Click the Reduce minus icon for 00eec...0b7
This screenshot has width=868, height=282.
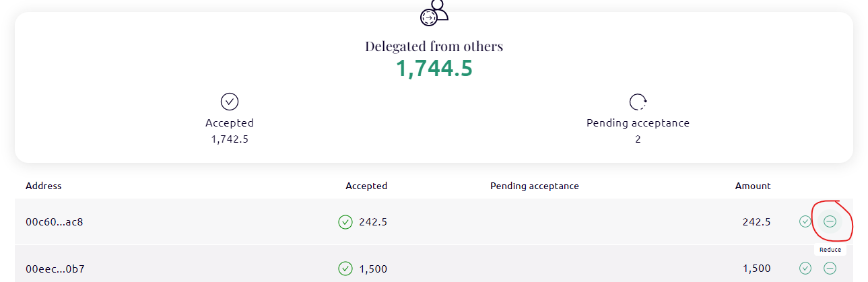[830, 268]
